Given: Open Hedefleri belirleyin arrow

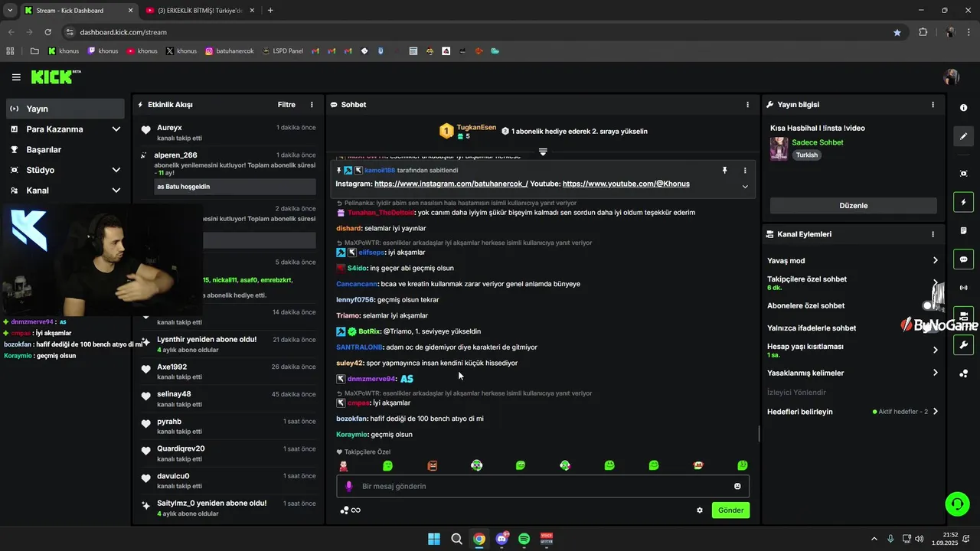Looking at the screenshot, I should pyautogui.click(x=935, y=412).
